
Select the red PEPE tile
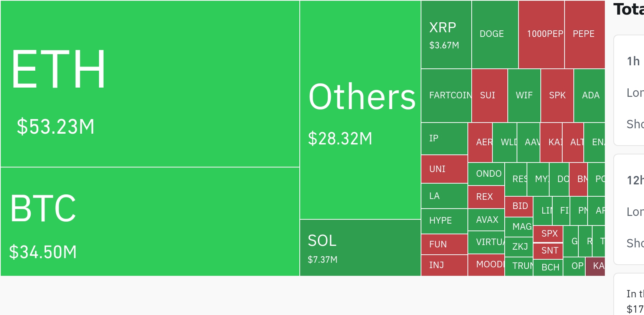[x=585, y=35]
